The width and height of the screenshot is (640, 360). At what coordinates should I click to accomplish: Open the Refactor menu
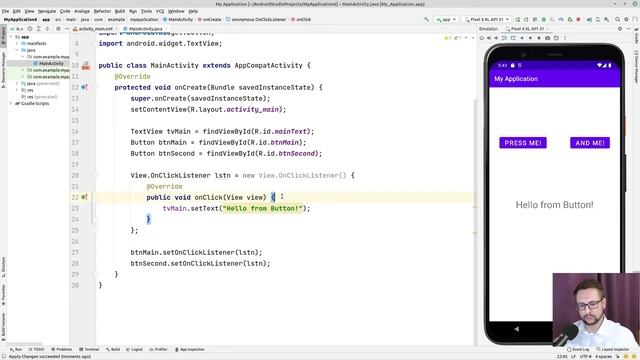click(x=102, y=11)
